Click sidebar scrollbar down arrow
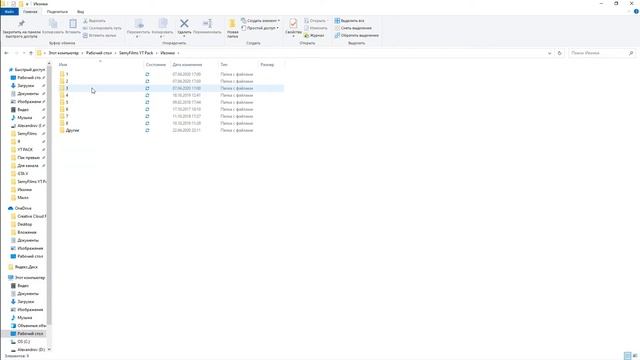Screen dimensions: 640x360 [49, 349]
